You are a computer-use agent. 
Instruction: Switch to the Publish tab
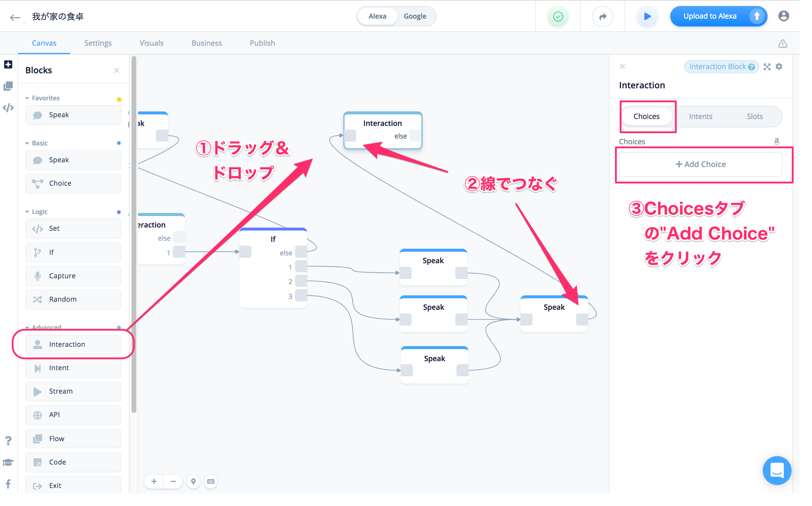[262, 43]
